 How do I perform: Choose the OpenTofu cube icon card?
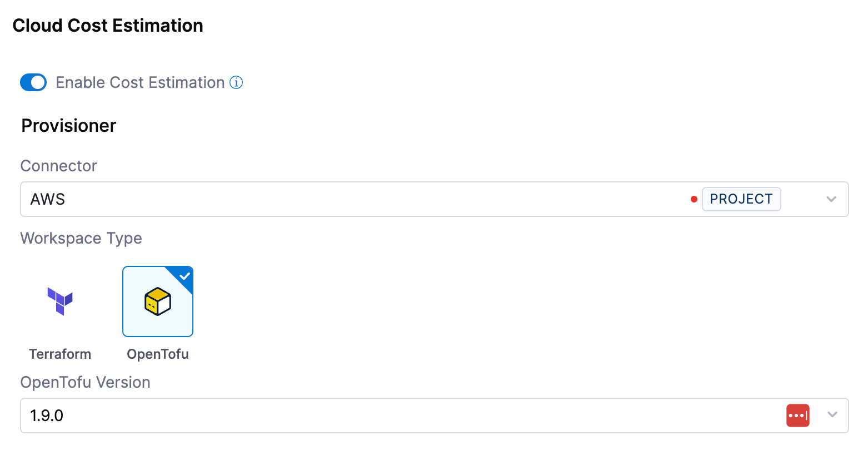click(158, 301)
